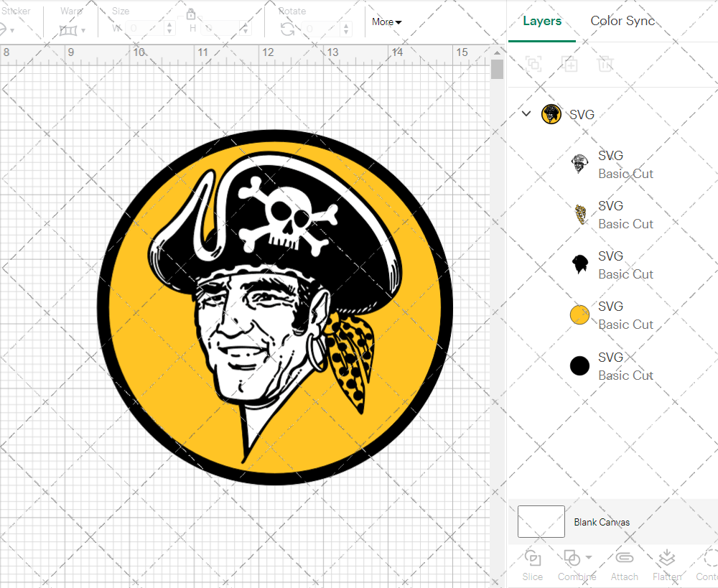Viewport: 718px width, 588px height.
Task: Click the Delete layer trash icon
Action: 605,64
